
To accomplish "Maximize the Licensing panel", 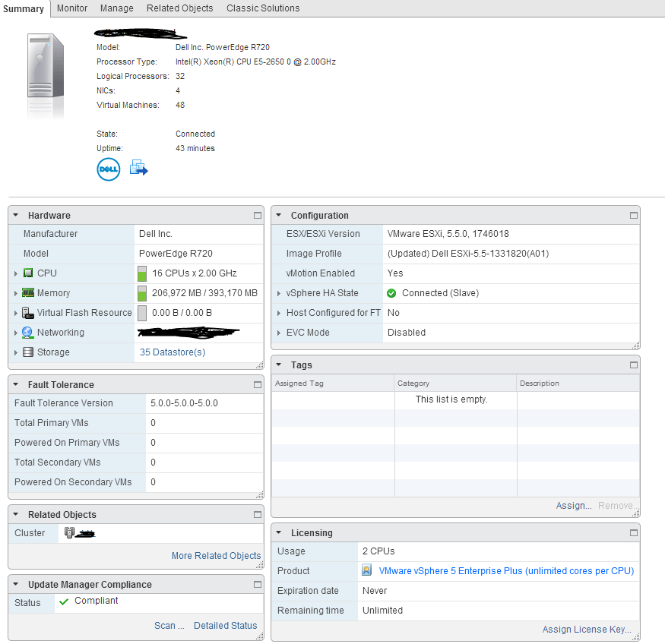I will pyautogui.click(x=634, y=532).
